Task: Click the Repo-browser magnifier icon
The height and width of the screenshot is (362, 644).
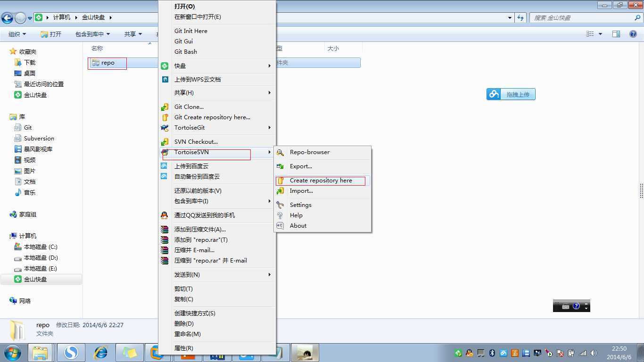Action: coord(280,152)
